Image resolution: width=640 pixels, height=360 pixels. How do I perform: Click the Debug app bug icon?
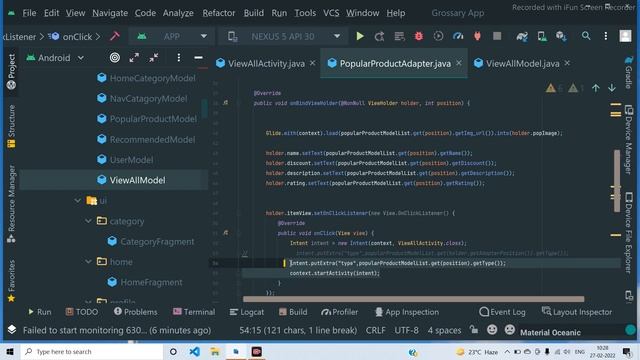418,36
